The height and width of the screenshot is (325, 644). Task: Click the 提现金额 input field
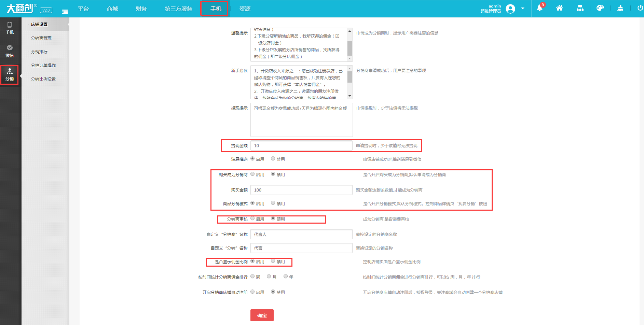(301, 145)
